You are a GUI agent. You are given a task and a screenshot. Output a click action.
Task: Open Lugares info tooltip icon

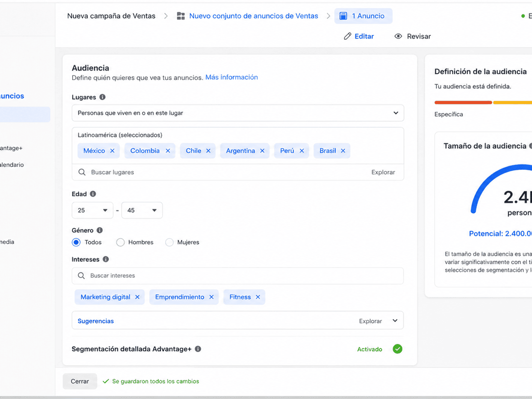[x=103, y=97]
